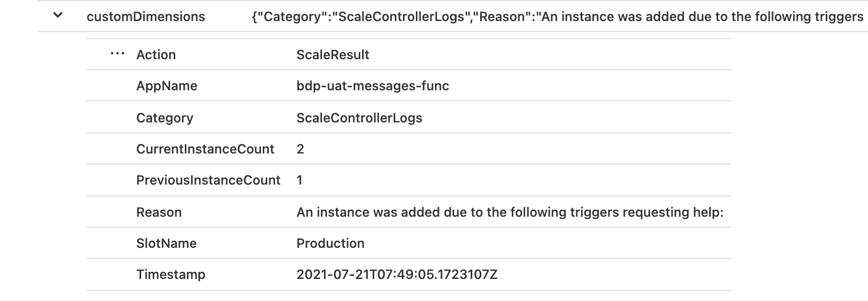This screenshot has height=301, width=868.
Task: Select the value bdp-uat-messages-func
Action: [373, 86]
